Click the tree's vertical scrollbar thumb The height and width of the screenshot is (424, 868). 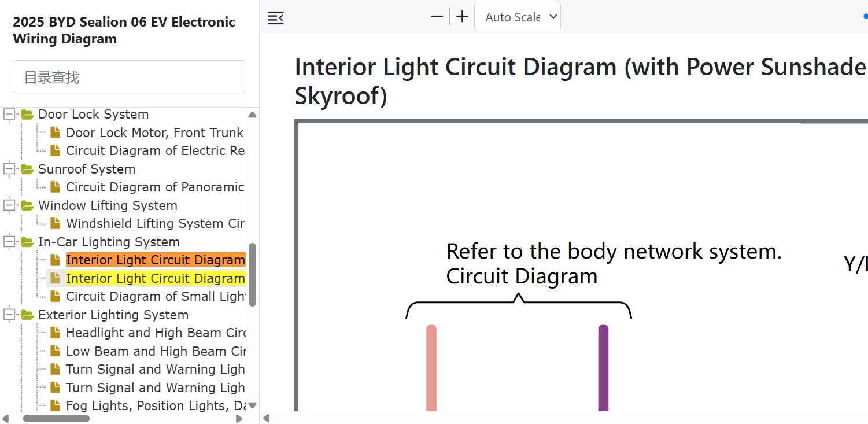click(x=252, y=274)
